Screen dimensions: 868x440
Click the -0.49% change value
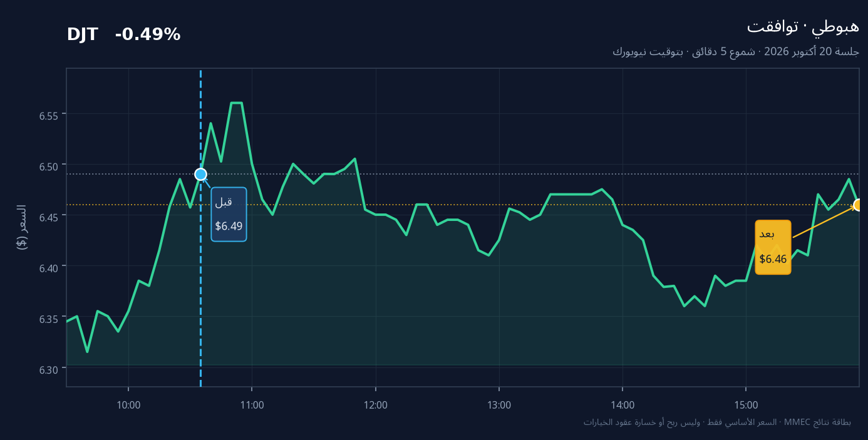click(148, 35)
